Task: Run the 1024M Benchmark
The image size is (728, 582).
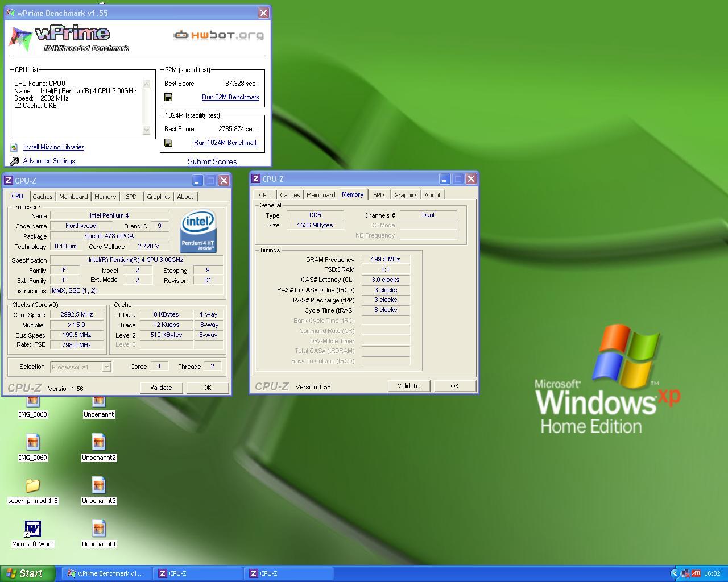Action: (226, 143)
